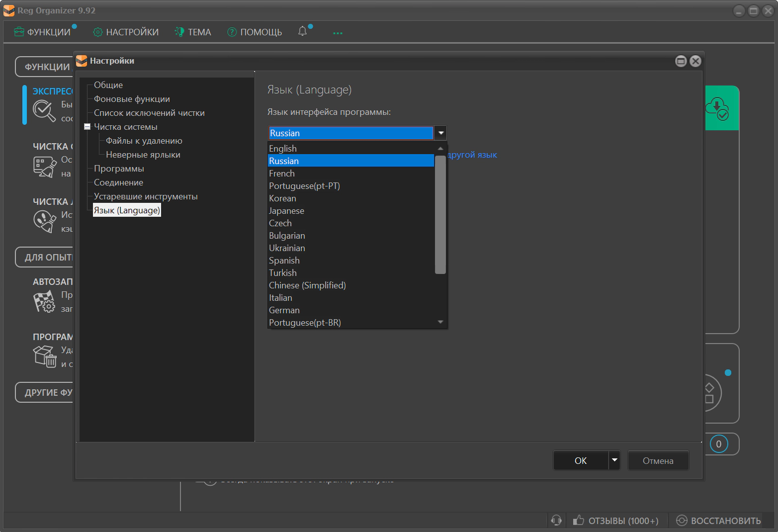This screenshot has width=778, height=532.
Task: Click the private data cleanup icon
Action: coord(45,221)
